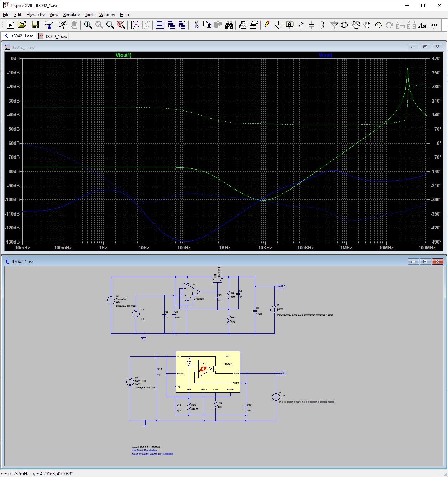Image resolution: width=448 pixels, height=477 pixels.
Task: Open the Window menu
Action: point(107,15)
